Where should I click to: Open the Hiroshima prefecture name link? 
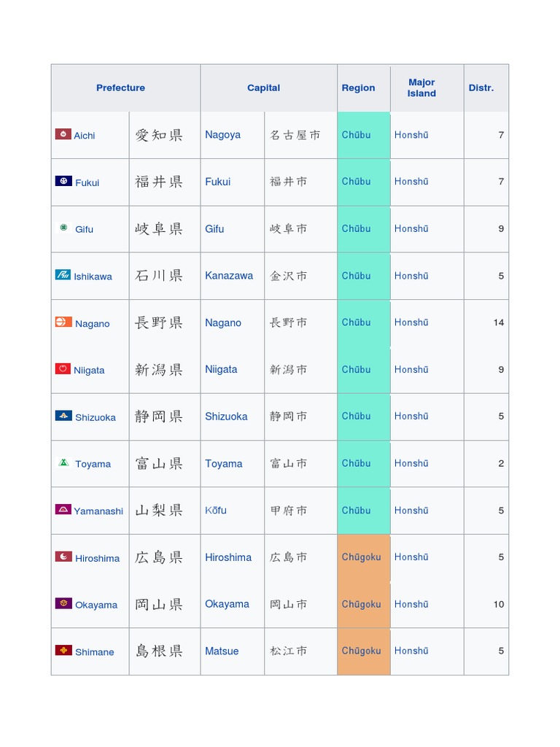point(97,558)
